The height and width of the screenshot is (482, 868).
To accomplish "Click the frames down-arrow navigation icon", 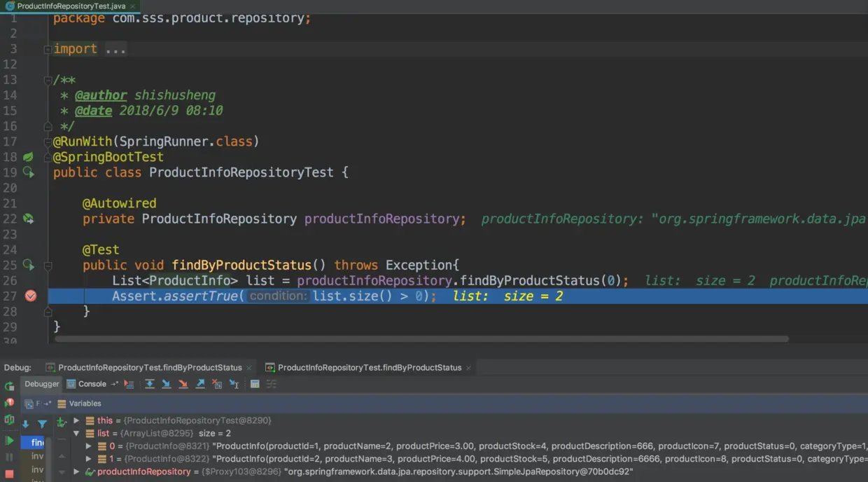I will coord(25,425).
